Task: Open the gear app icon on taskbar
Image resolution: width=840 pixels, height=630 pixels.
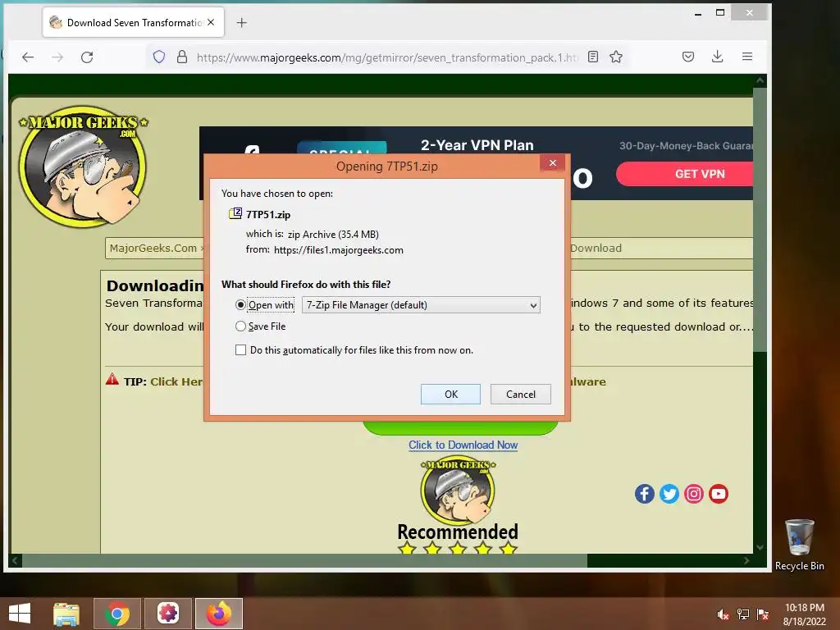Action: [167, 614]
